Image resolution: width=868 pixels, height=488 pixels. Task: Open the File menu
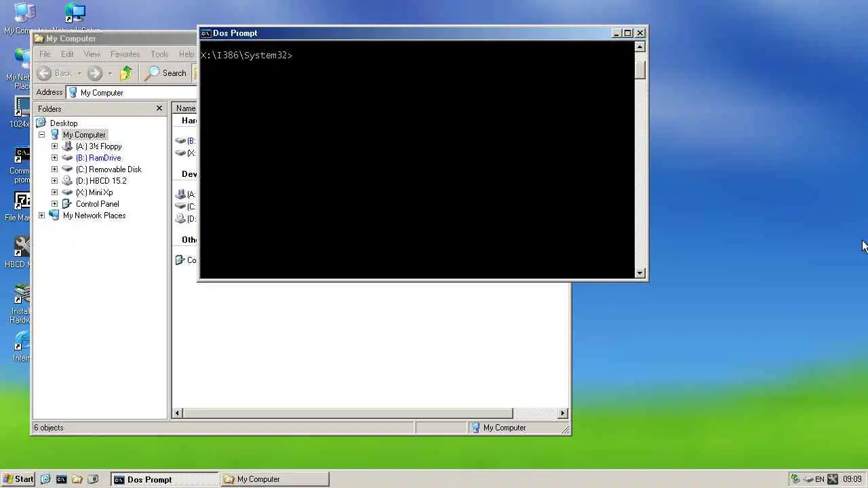point(45,54)
